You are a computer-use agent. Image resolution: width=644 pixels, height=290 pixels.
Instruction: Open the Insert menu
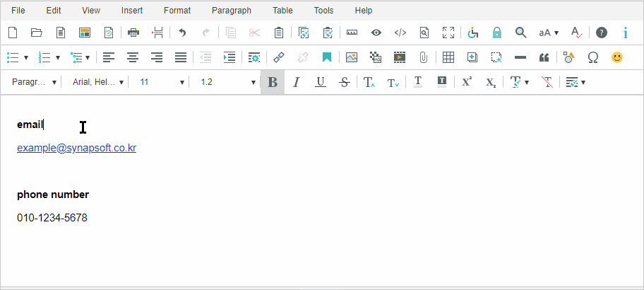131,11
